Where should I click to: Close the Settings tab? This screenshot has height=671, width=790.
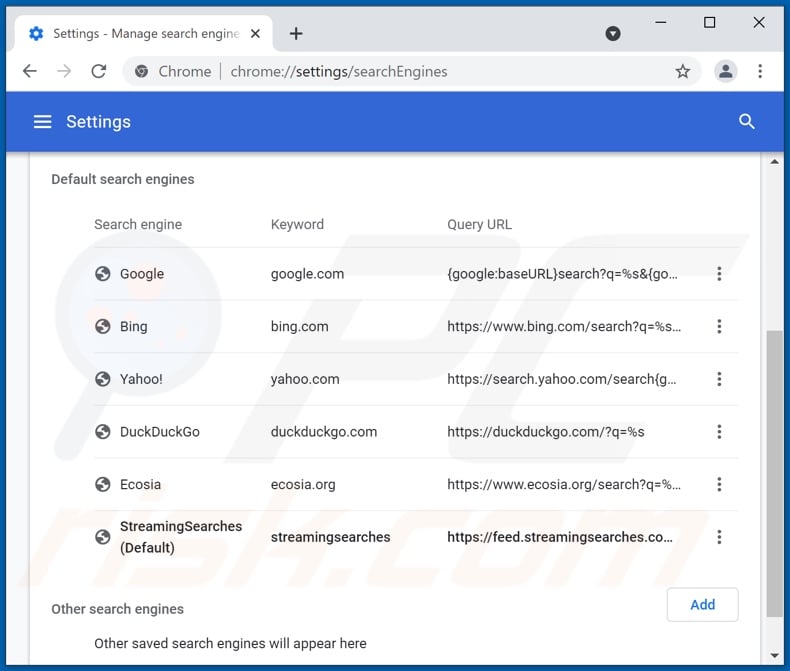pos(255,34)
